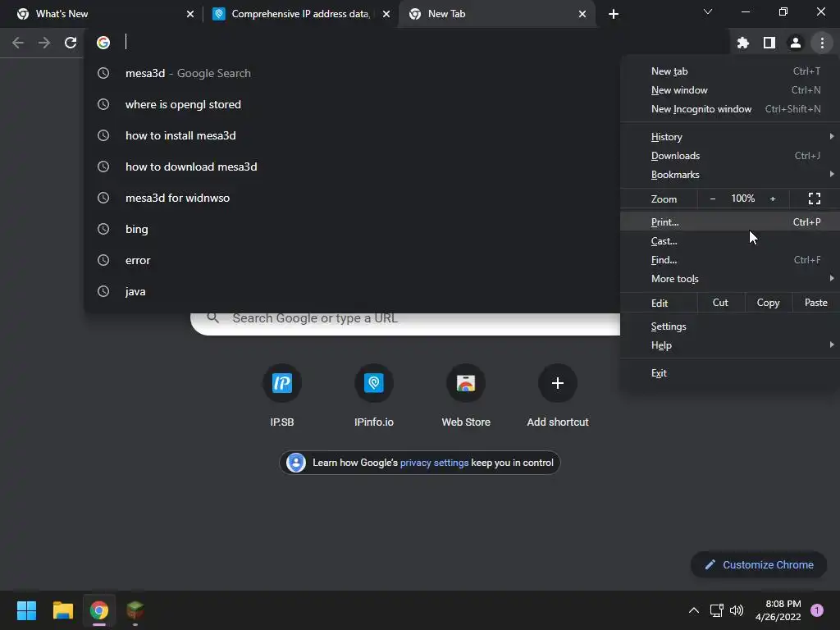The width and height of the screenshot is (840, 630).
Task: Select New tab menu item
Action: pyautogui.click(x=729, y=71)
